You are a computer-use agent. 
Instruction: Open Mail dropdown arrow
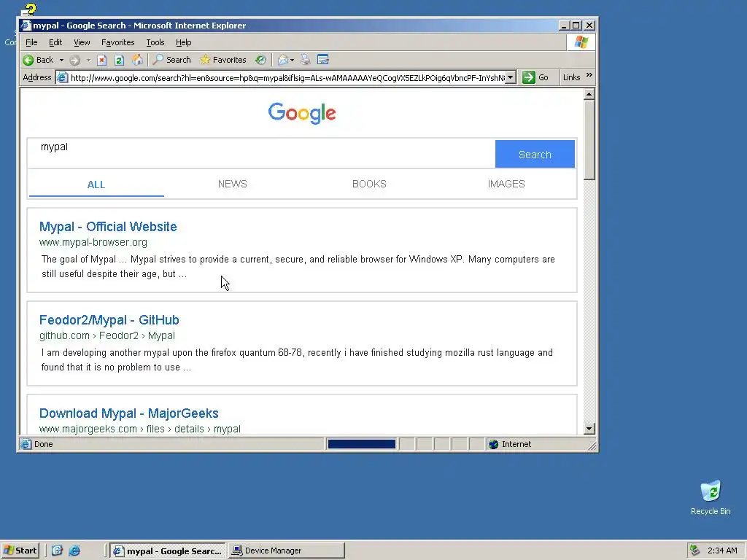tap(292, 60)
